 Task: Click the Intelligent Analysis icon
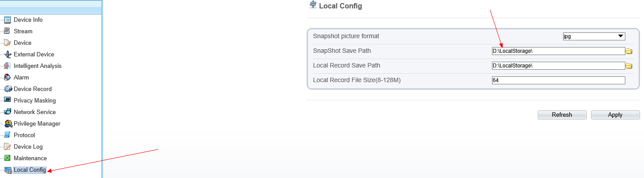(7, 66)
